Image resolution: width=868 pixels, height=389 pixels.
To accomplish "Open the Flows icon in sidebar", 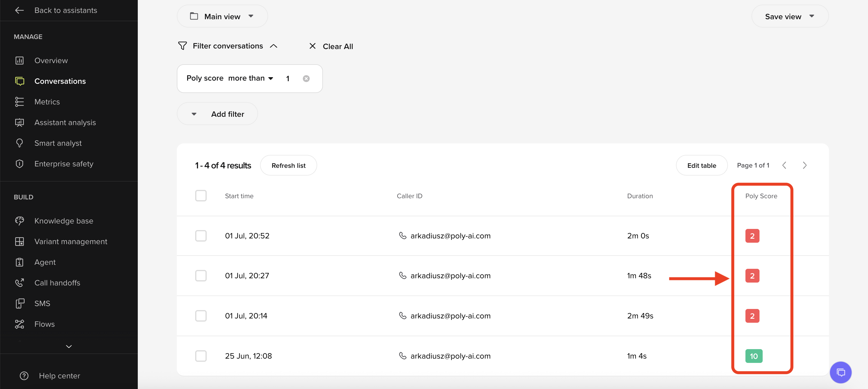I will (20, 324).
